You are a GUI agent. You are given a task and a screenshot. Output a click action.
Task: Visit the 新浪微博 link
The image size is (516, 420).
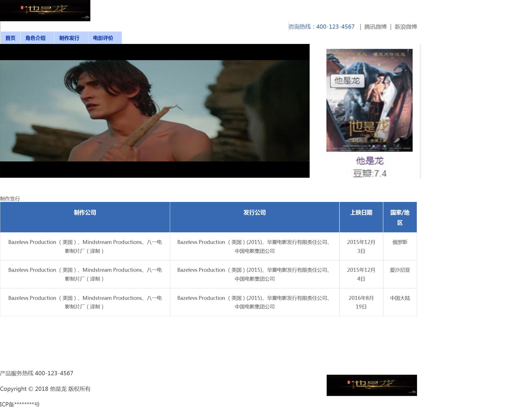[406, 27]
